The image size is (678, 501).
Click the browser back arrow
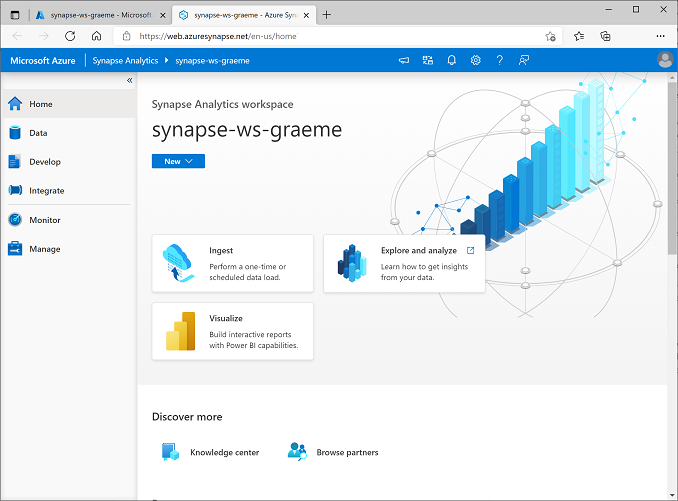[x=17, y=36]
